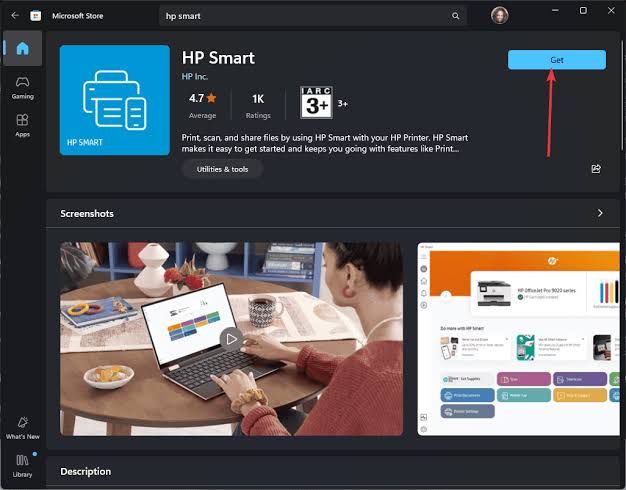The height and width of the screenshot is (490, 626).
Task: Expand Screenshots with the chevron arrow
Action: 600,213
